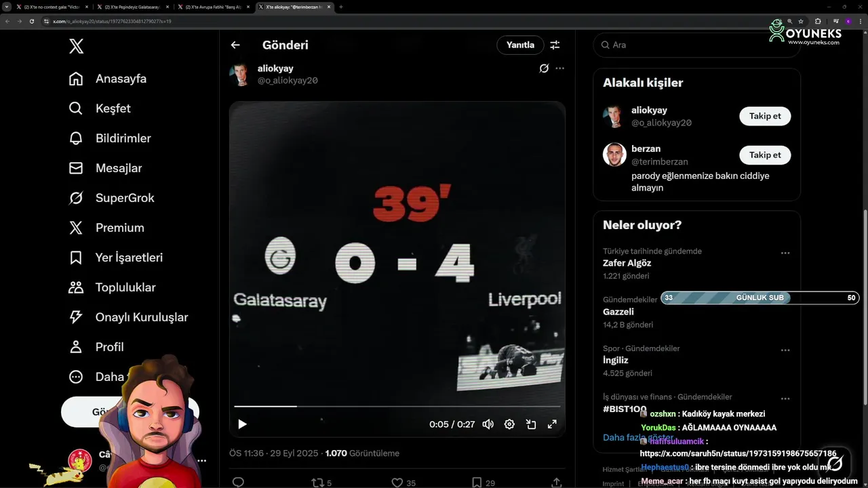The width and height of the screenshot is (868, 488).
Task: Seek on the video progress bar
Action: (x=397, y=407)
